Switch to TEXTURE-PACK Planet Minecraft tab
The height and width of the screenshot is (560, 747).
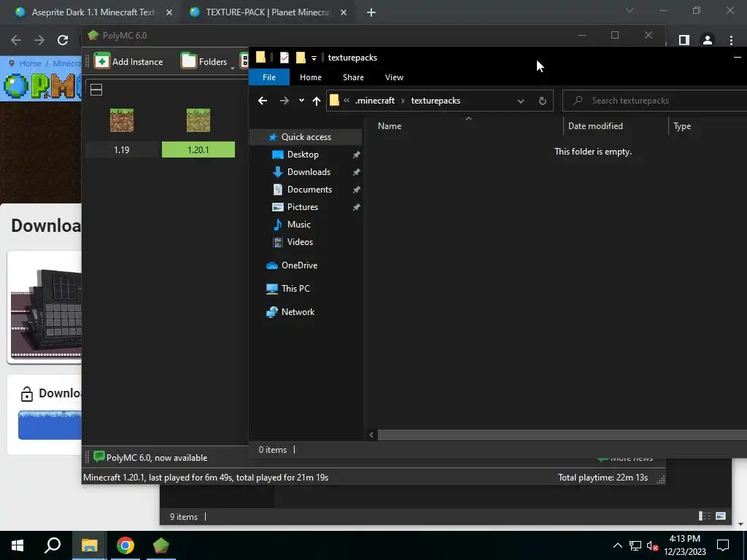pos(267,12)
